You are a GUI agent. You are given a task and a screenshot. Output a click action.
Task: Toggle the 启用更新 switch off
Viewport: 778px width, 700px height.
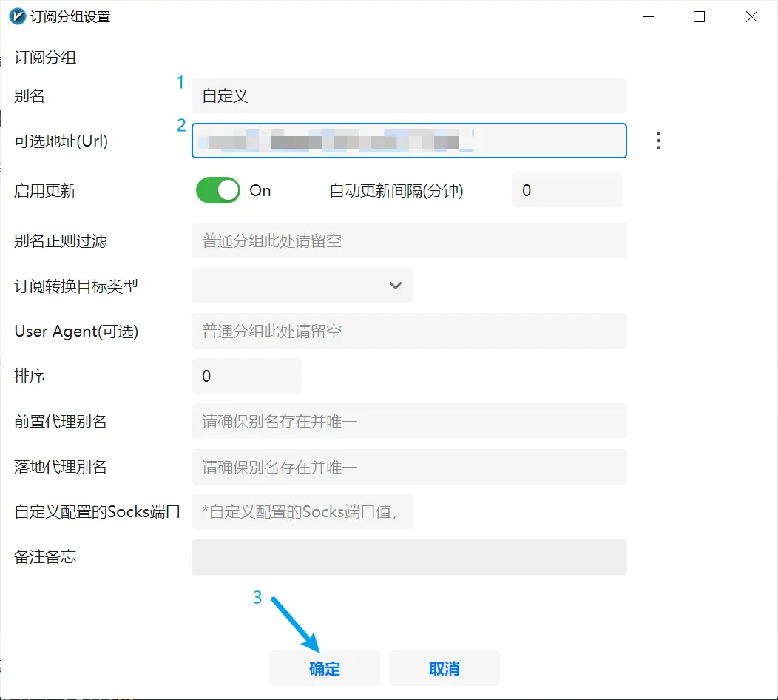(218, 190)
